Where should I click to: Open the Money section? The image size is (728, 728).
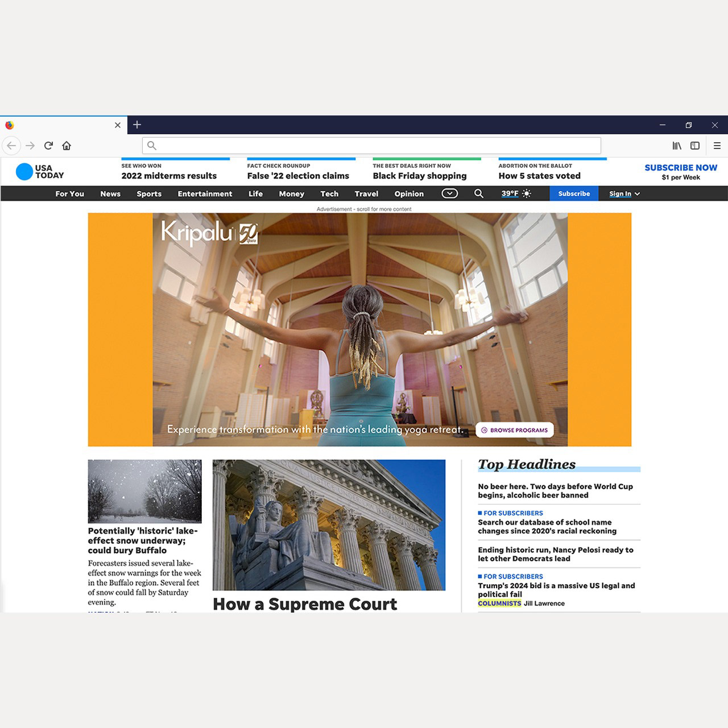click(x=291, y=193)
